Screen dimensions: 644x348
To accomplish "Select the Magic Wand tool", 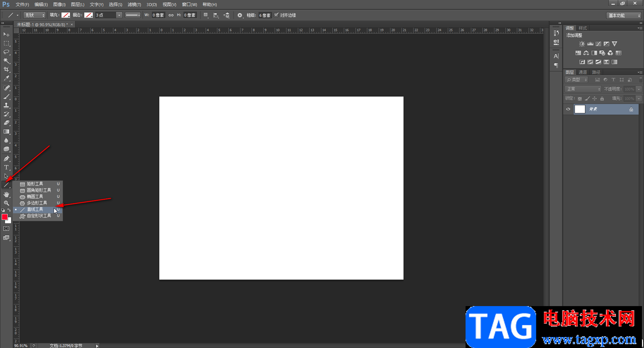I will pyautogui.click(x=6, y=61).
